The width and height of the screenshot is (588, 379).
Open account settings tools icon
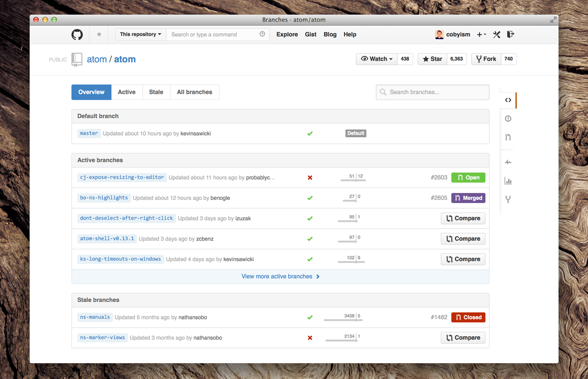coord(496,34)
